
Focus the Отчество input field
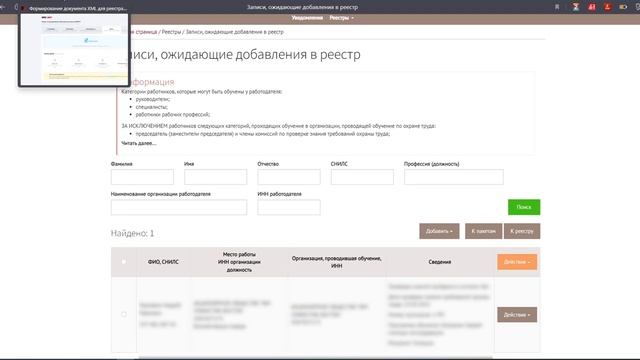click(x=289, y=177)
